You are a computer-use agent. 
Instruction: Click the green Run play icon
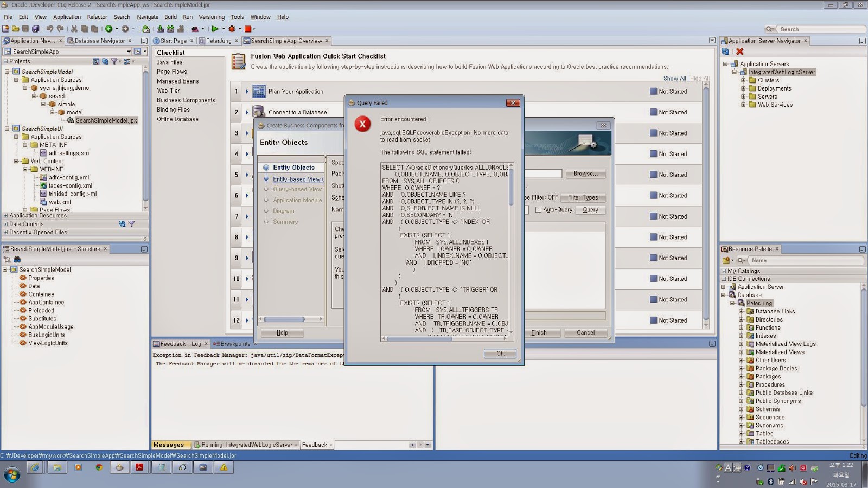click(215, 29)
